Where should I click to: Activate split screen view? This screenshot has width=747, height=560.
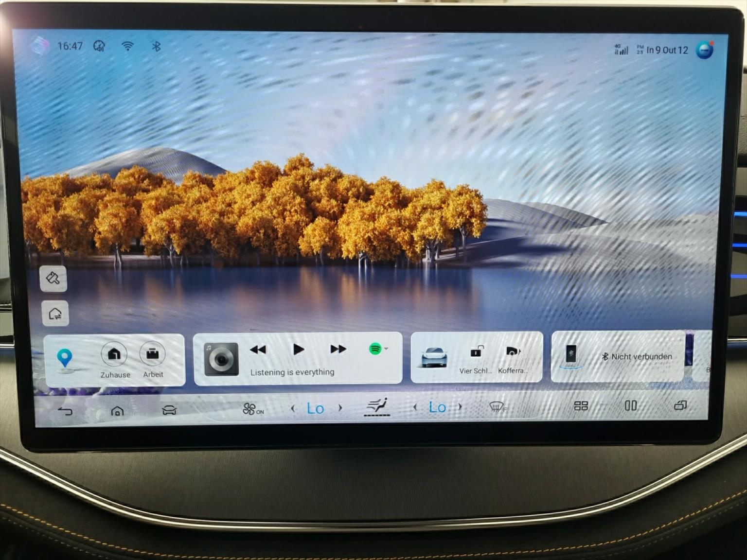631,405
